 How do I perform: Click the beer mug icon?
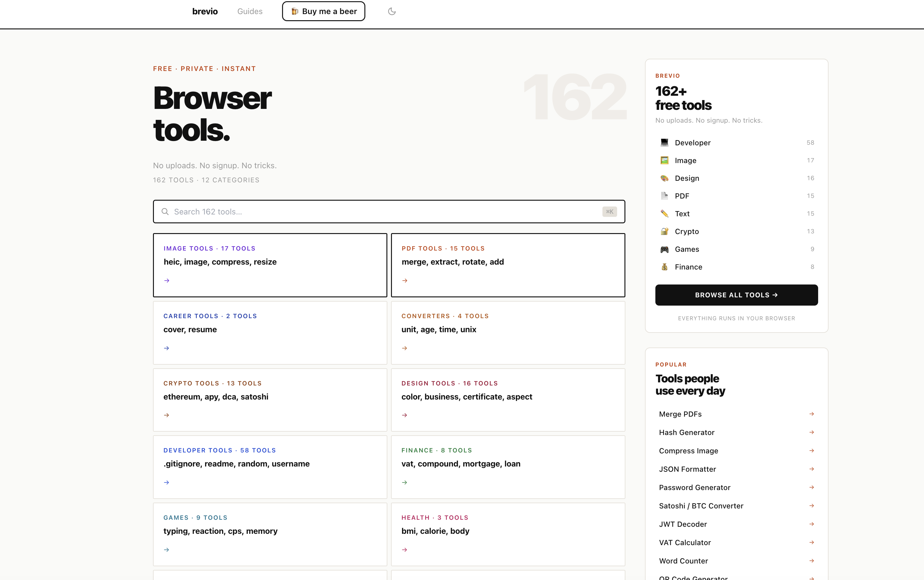(295, 12)
